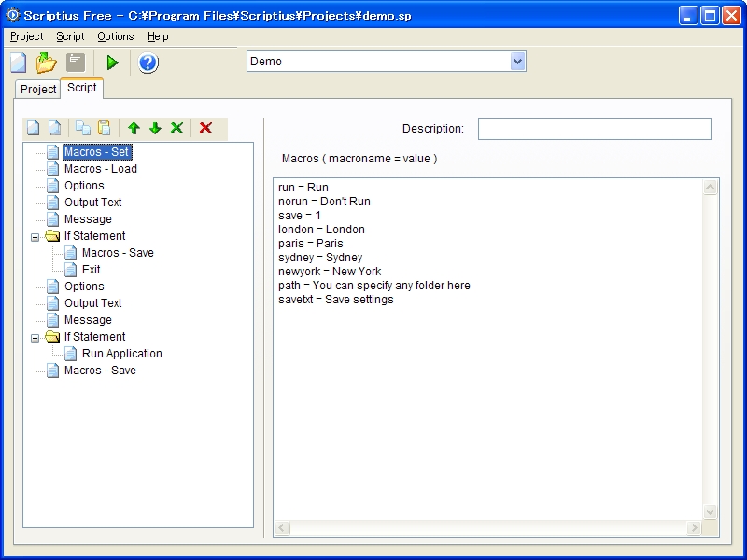Click the line 'newyork = New York'
Screen dimensions: 747x560
(330, 272)
